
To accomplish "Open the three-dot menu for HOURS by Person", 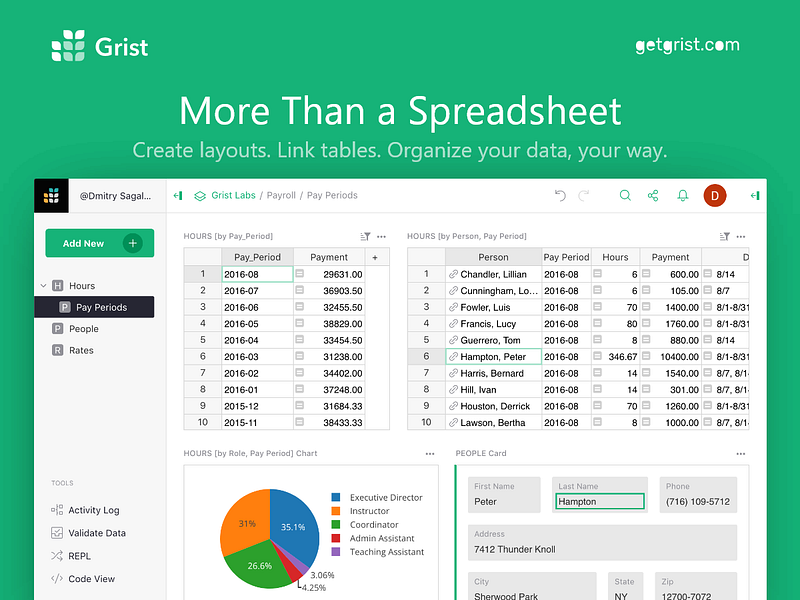I will (741, 236).
